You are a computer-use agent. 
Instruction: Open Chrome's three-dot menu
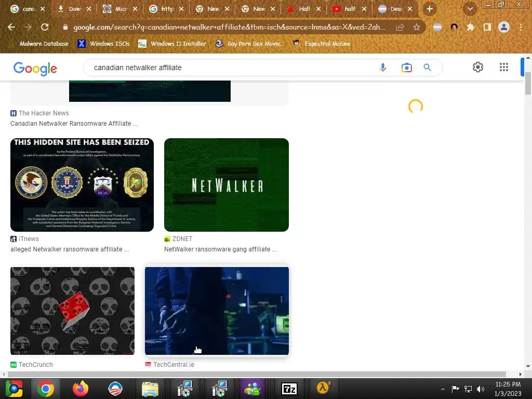521,27
